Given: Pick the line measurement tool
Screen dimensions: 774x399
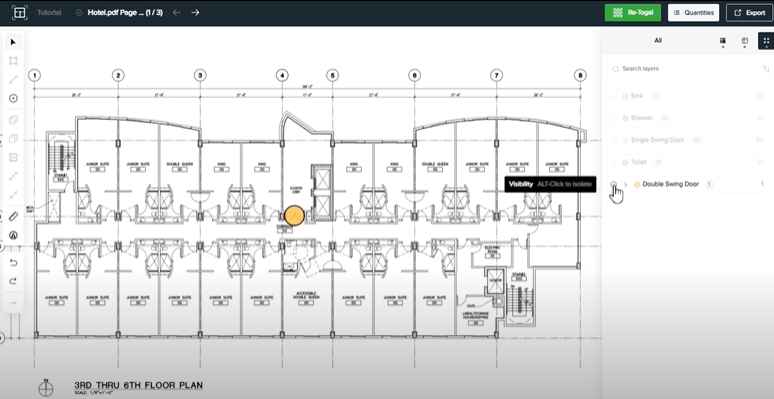Looking at the screenshot, I should tap(13, 80).
